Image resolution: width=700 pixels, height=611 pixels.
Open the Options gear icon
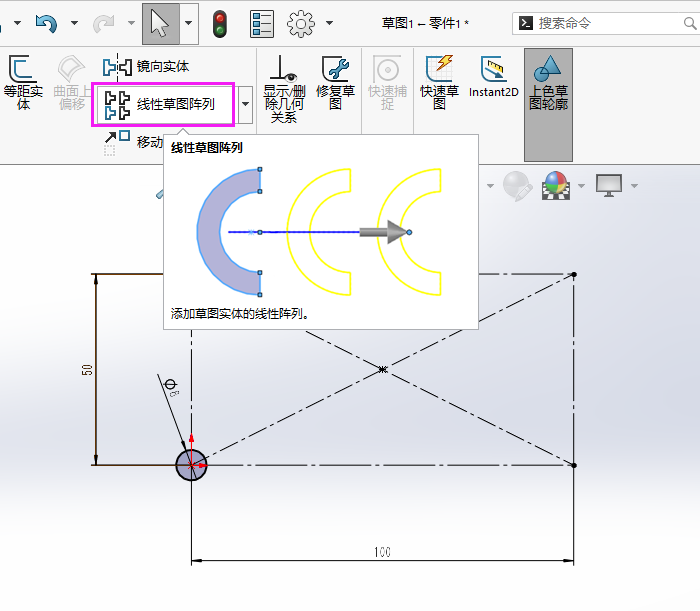coord(302,24)
